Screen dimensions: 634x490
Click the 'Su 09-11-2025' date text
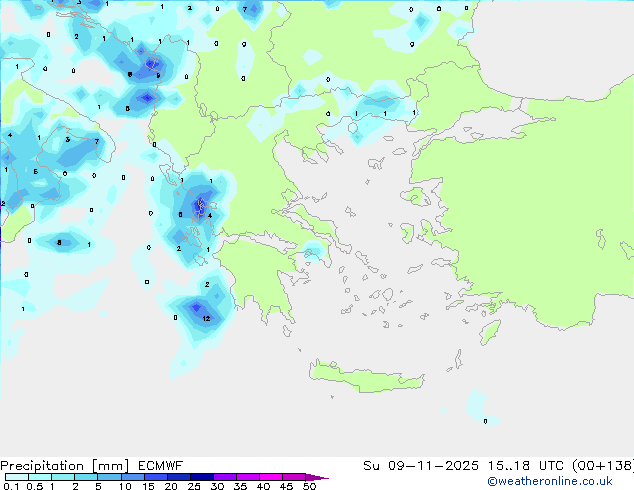click(421, 466)
